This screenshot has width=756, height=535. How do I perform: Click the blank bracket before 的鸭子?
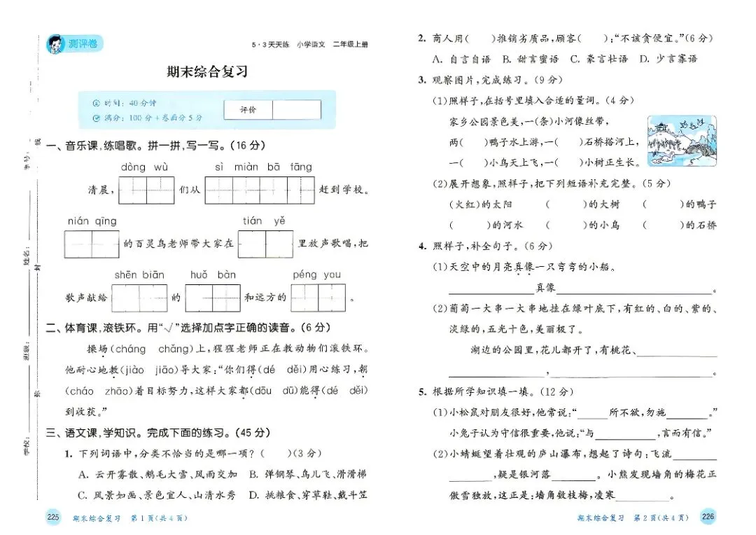[x=664, y=204]
